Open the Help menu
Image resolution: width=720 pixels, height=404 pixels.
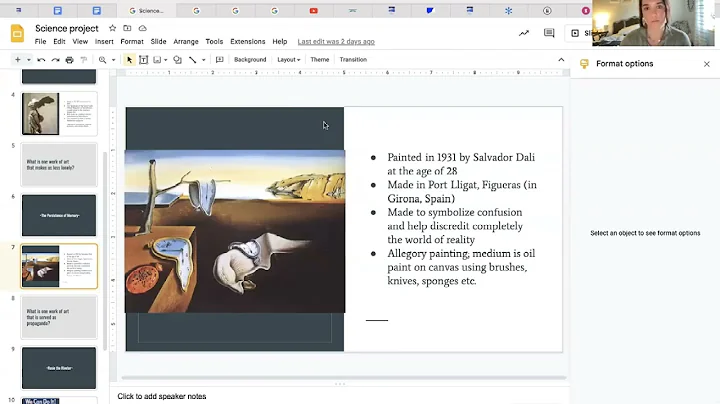tap(280, 41)
